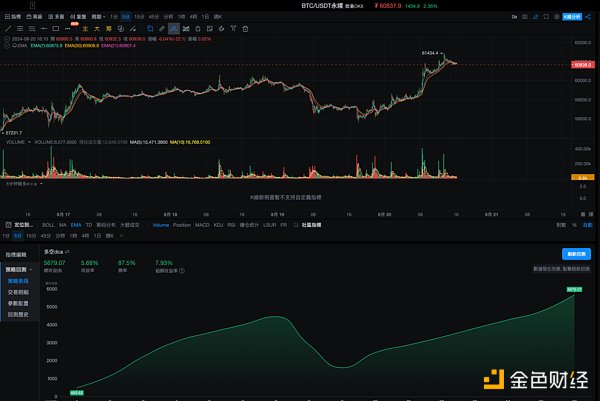Close the lower interval bar with X

(x=122, y=236)
